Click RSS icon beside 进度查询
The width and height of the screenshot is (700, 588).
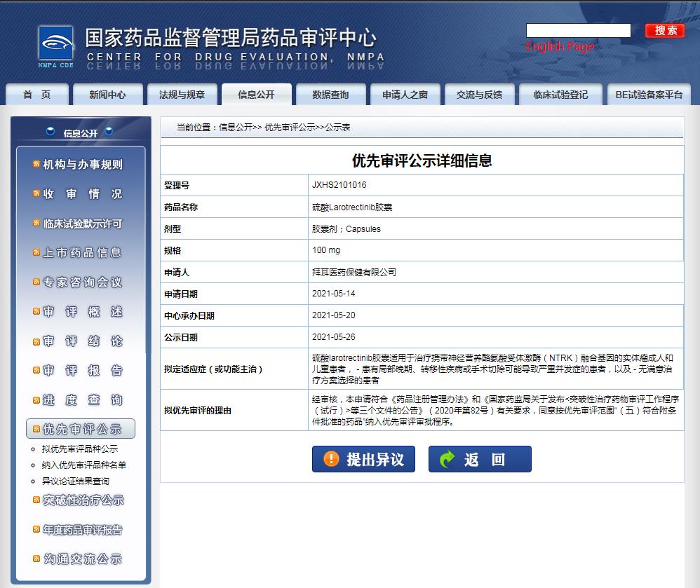pyautogui.click(x=36, y=400)
